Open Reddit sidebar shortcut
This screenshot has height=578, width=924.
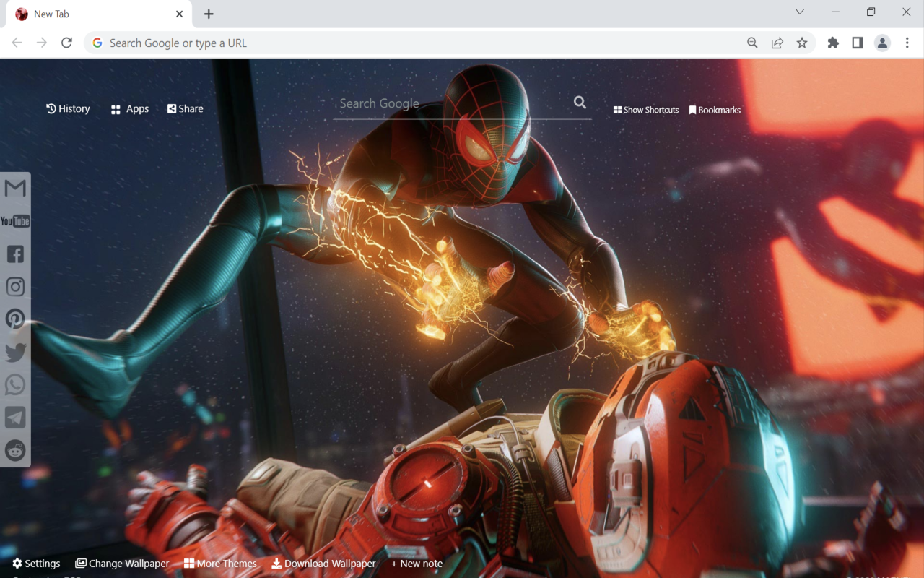[15, 450]
